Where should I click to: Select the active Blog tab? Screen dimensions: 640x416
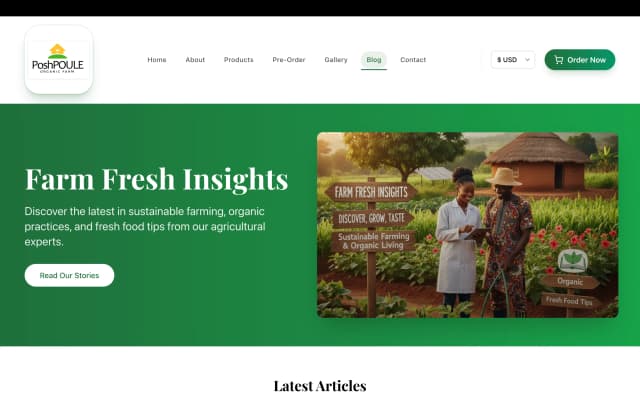tap(373, 60)
